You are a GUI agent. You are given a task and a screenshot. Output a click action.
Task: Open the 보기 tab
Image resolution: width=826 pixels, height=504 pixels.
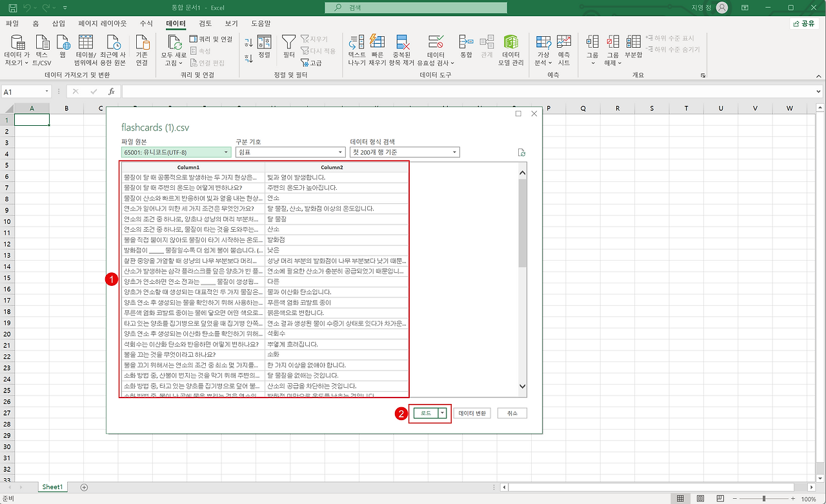(x=231, y=23)
